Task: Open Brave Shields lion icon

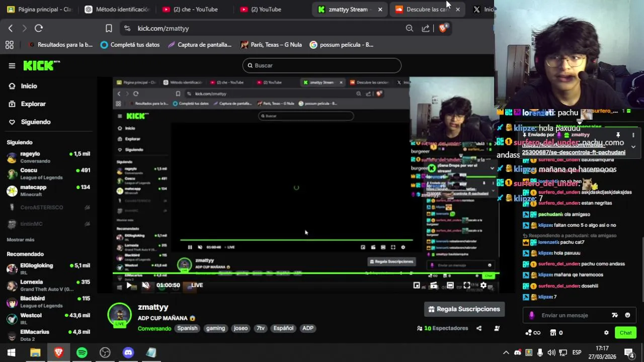Action: 443,29
